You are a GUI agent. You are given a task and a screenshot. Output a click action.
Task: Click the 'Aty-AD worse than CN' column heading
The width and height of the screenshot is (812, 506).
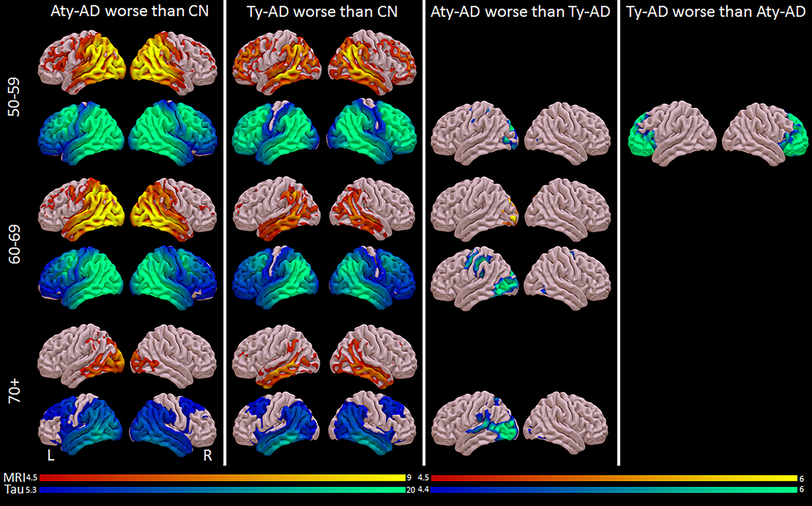(130, 11)
